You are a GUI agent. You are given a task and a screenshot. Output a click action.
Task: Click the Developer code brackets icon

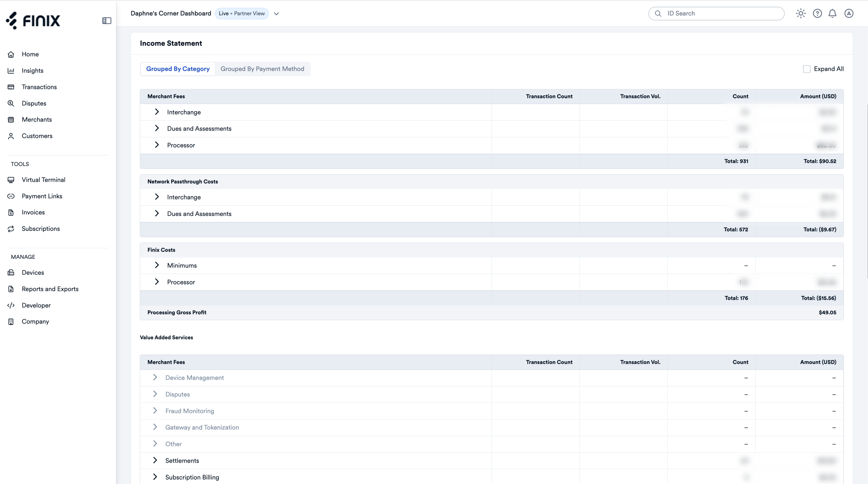coord(11,305)
